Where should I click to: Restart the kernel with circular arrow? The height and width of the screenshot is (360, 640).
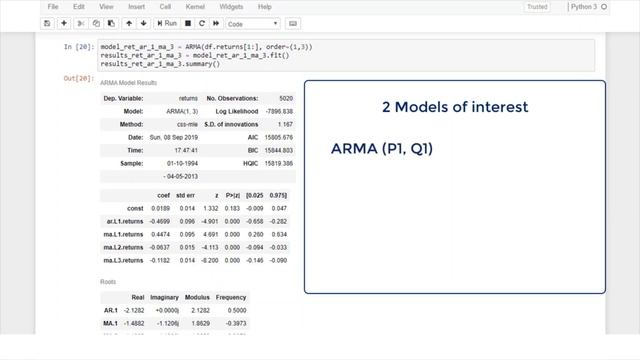202,24
